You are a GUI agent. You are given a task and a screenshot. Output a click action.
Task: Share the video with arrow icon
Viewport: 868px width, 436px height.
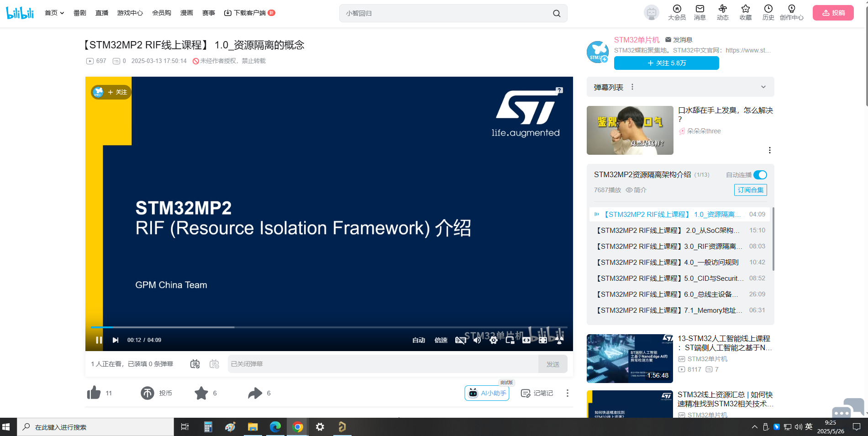click(255, 393)
